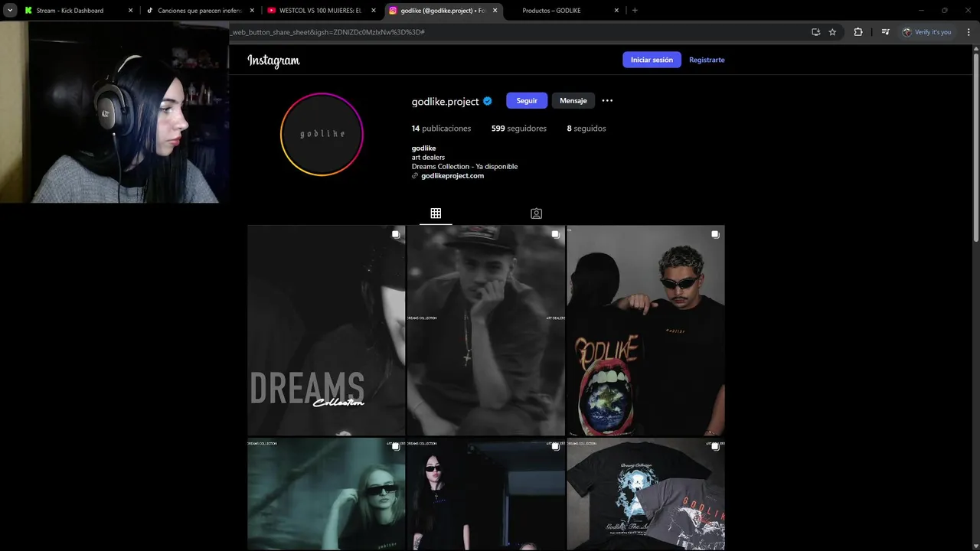
Task: Click the art dealers bio line
Action: tap(428, 158)
